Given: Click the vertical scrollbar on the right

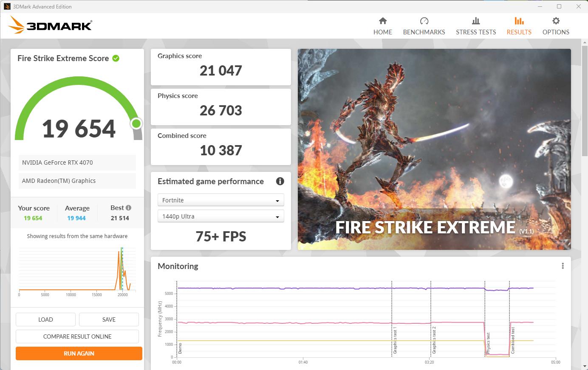Looking at the screenshot, I should coord(585,98).
